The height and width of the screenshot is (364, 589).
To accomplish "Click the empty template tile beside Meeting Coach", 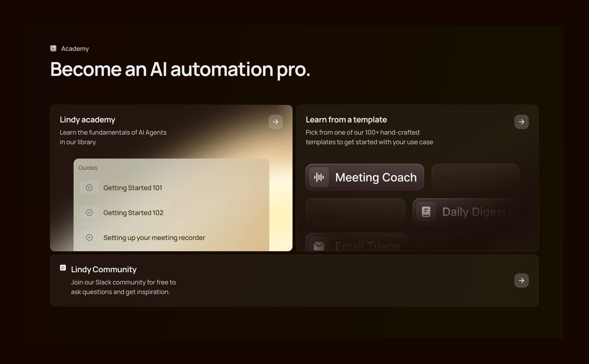I will tap(475, 177).
